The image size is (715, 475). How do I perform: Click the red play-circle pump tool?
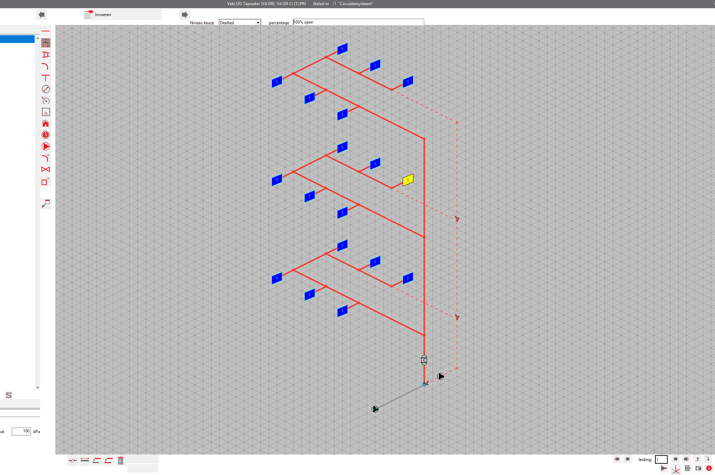46,146
